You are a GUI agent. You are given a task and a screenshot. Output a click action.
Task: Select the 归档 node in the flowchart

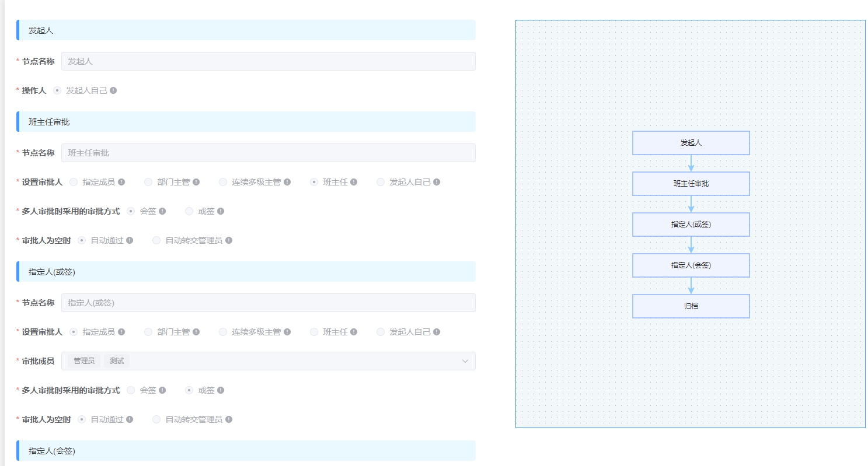click(691, 306)
